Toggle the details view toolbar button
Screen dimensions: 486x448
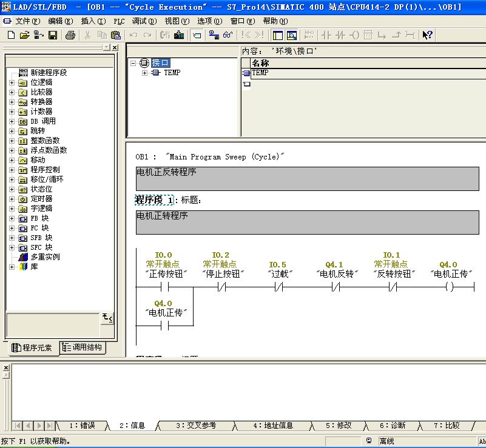pyautogui.click(x=292, y=35)
